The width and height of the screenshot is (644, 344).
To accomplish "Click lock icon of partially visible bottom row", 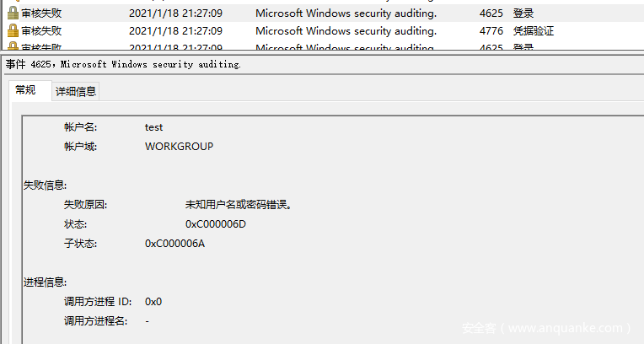I will click(x=13, y=46).
